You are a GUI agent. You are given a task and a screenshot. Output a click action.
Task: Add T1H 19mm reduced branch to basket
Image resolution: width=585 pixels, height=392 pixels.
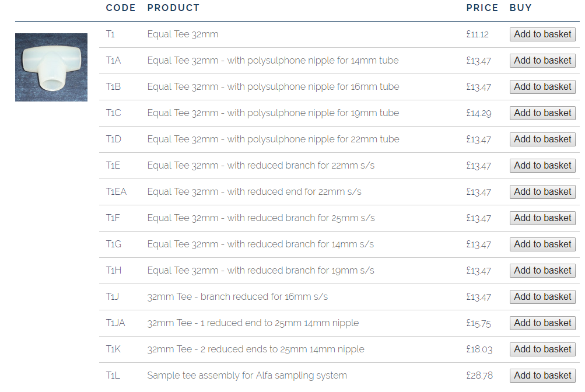tap(542, 271)
